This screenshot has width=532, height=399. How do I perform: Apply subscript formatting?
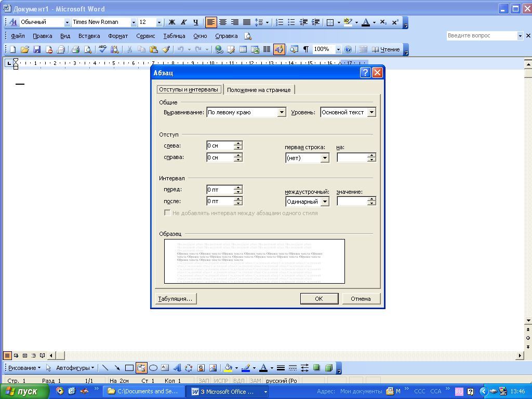tap(383, 22)
